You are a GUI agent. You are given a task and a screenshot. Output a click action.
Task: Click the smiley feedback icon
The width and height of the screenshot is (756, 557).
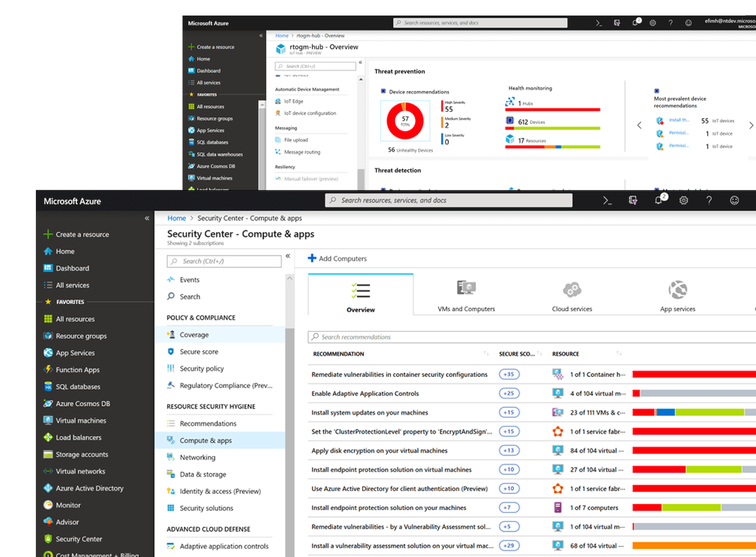coord(734,200)
